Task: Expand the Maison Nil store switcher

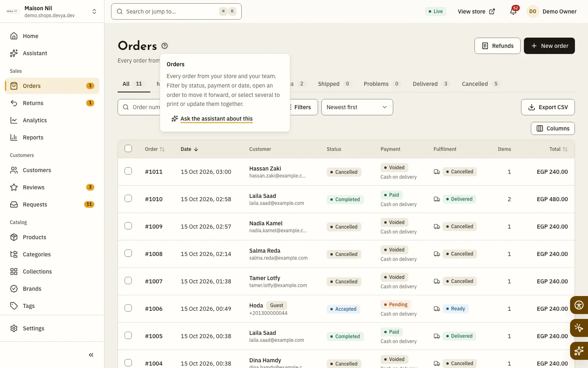Action: (x=52, y=11)
